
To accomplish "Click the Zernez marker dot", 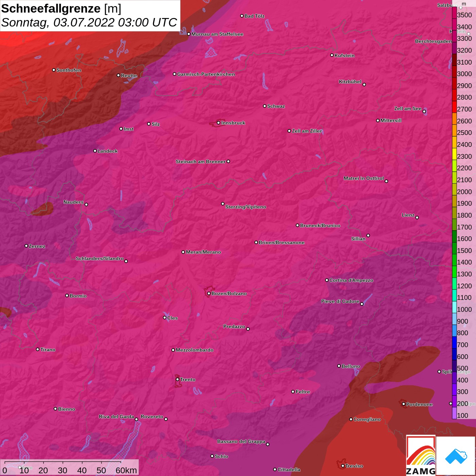I will 26,246.
